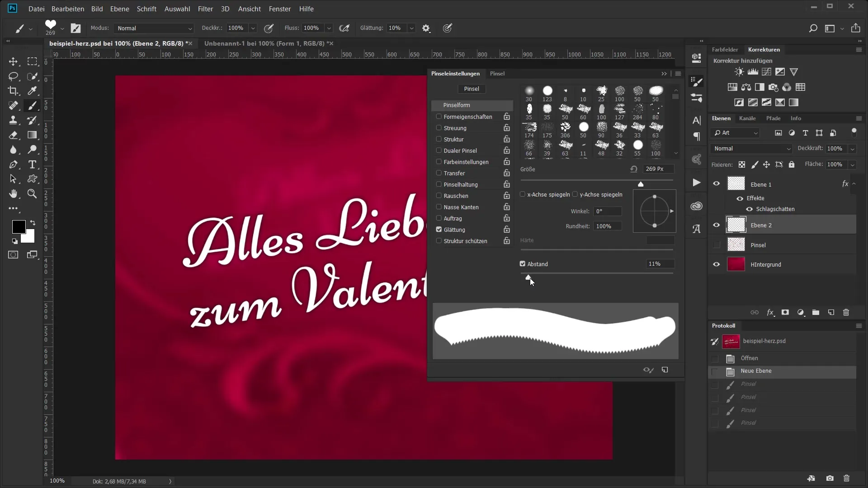This screenshot has width=868, height=488.
Task: Open the Deckkraft layer opacity dropdown
Action: point(853,149)
